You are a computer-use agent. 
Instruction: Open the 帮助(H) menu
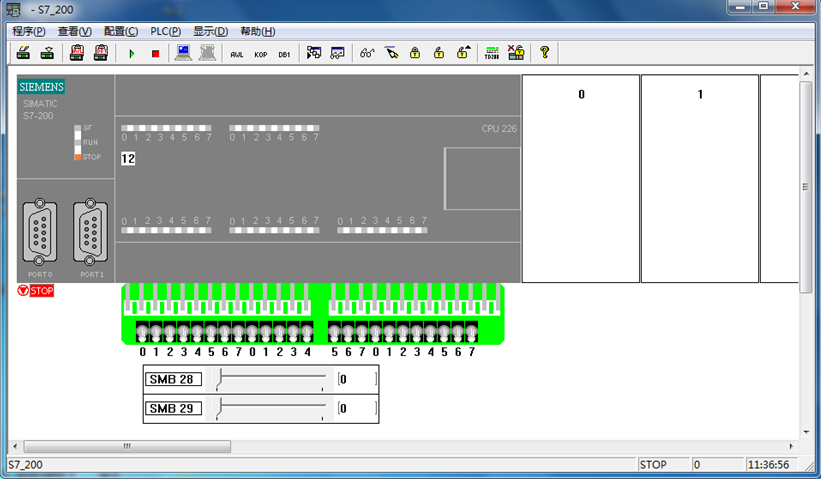click(257, 31)
